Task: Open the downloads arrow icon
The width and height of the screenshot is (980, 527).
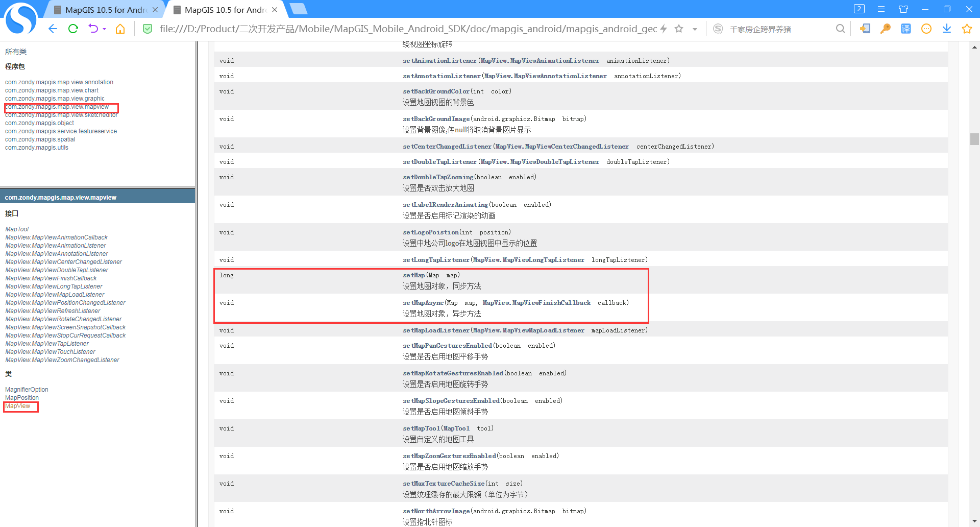Action: (x=947, y=29)
